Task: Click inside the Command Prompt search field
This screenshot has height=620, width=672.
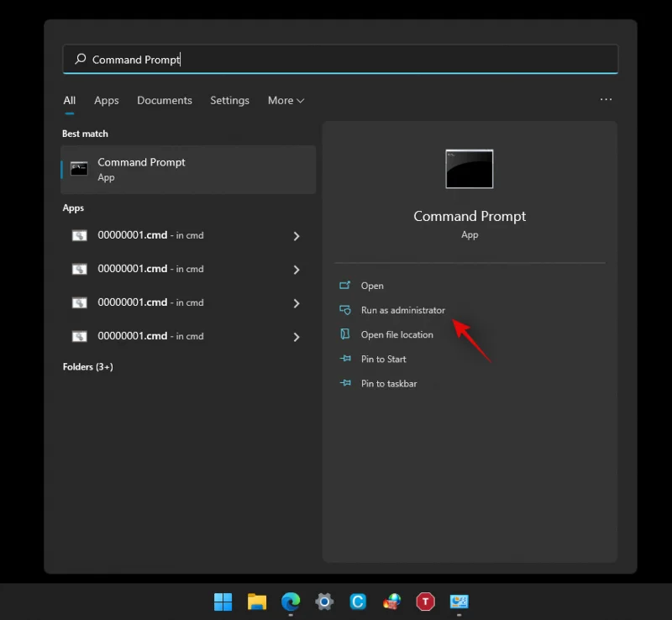Action: 252,59
